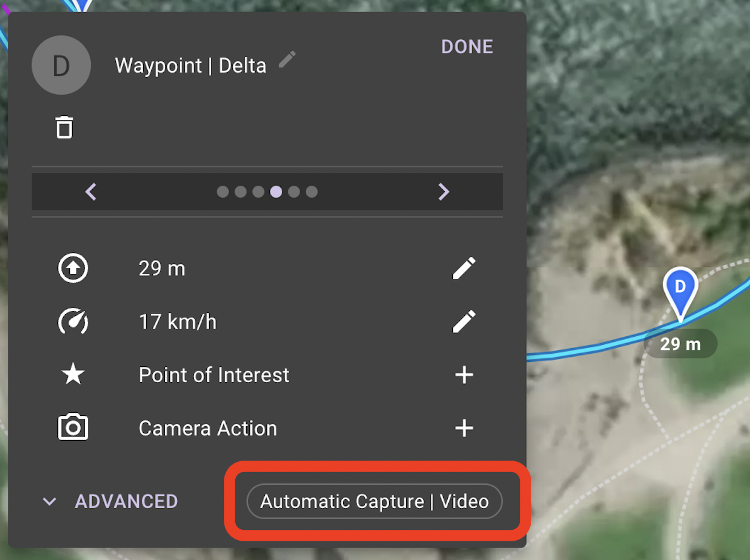This screenshot has width=750, height=560.
Task: Open Camera Action via camera icon
Action: pyautogui.click(x=73, y=428)
